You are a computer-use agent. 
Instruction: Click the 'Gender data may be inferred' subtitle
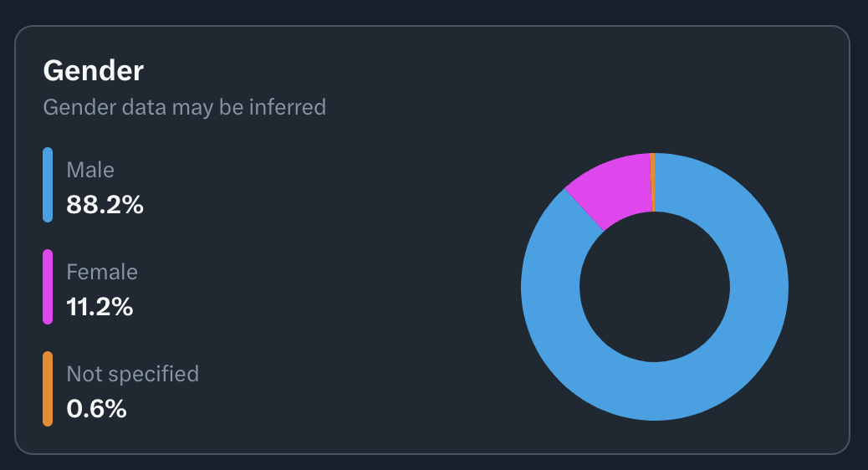[x=184, y=107]
